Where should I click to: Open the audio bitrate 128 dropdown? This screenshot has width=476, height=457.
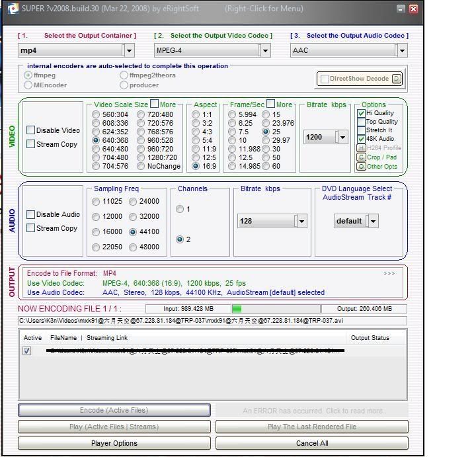(301, 222)
